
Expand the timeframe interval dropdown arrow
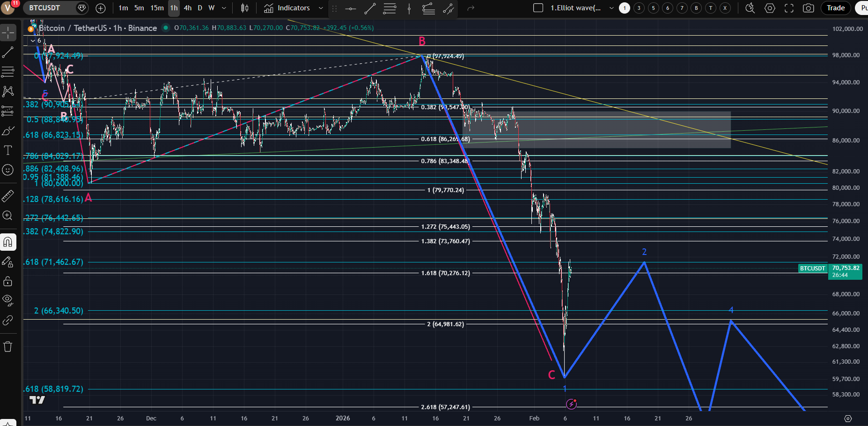pyautogui.click(x=224, y=8)
